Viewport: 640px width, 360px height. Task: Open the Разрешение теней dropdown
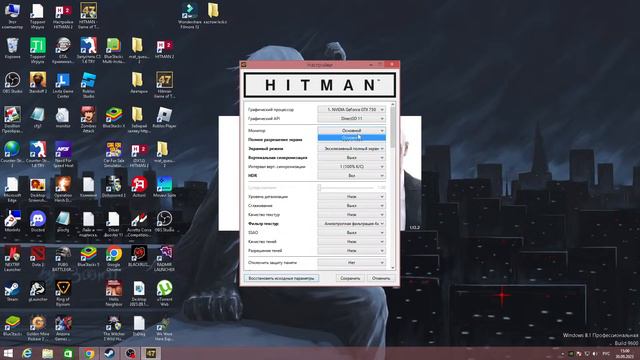coord(351,251)
